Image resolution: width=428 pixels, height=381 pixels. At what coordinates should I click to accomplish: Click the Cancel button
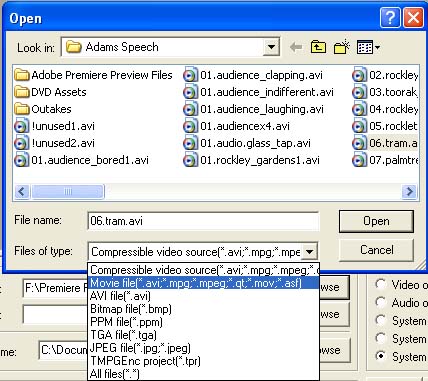pos(376,250)
